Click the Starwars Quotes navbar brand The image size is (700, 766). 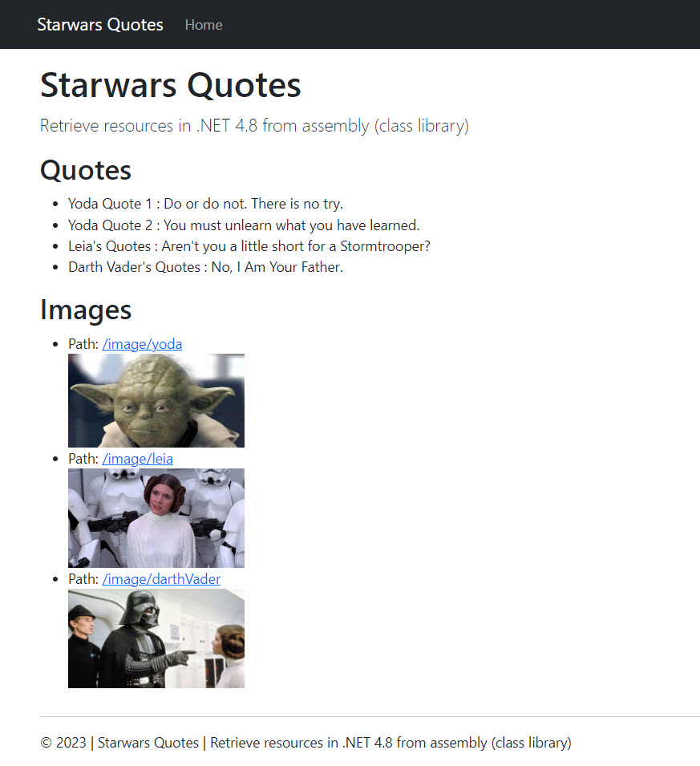click(100, 24)
